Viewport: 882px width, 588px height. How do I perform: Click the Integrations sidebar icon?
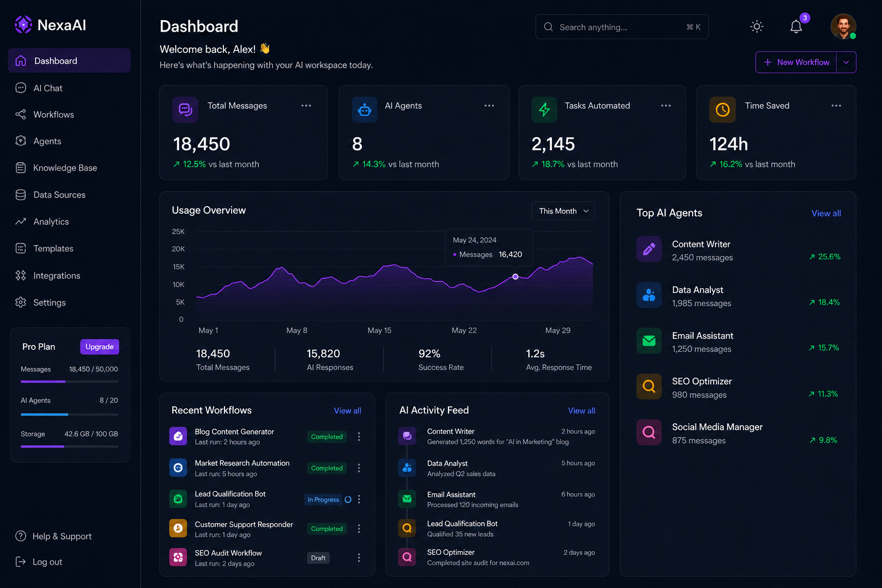tap(21, 276)
